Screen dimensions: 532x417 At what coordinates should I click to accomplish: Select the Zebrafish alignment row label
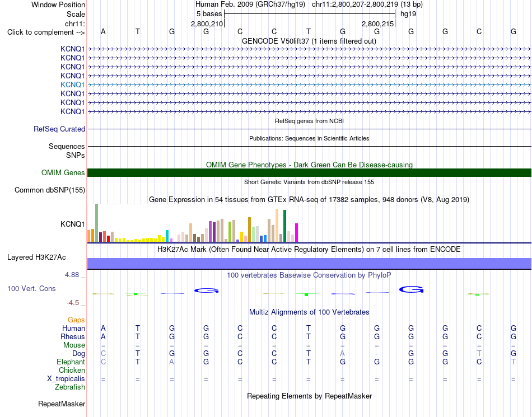pyautogui.click(x=70, y=387)
